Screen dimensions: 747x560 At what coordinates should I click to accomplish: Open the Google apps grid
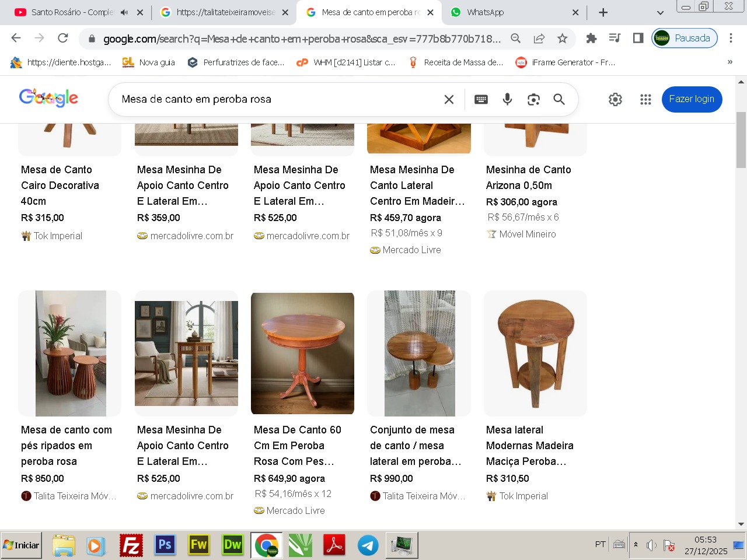click(x=645, y=99)
